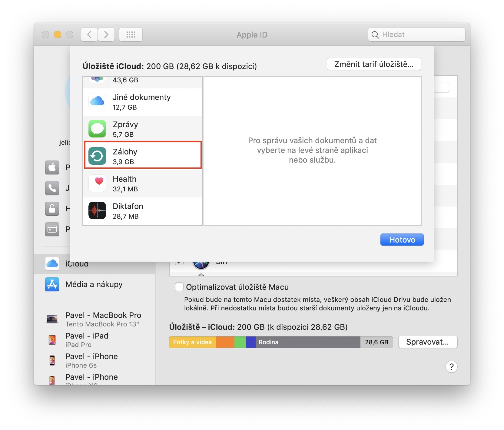
Task: Click the 43,6 GB storage entry
Action: [143, 82]
